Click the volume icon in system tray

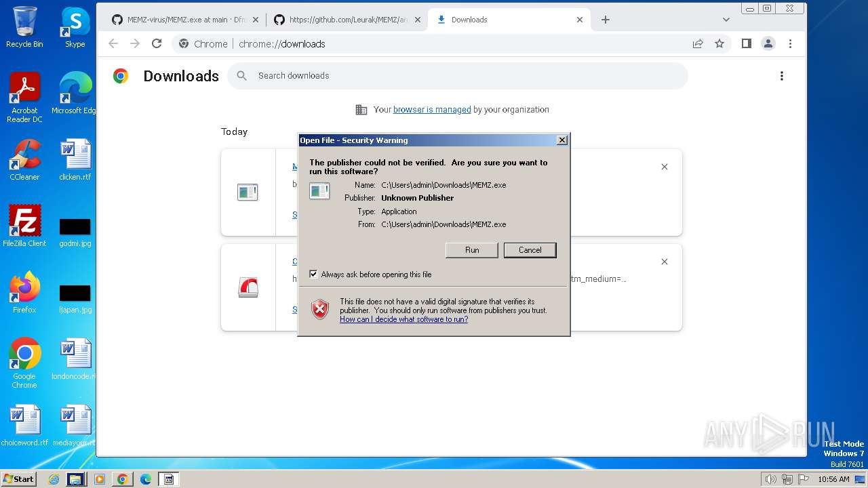point(770,479)
